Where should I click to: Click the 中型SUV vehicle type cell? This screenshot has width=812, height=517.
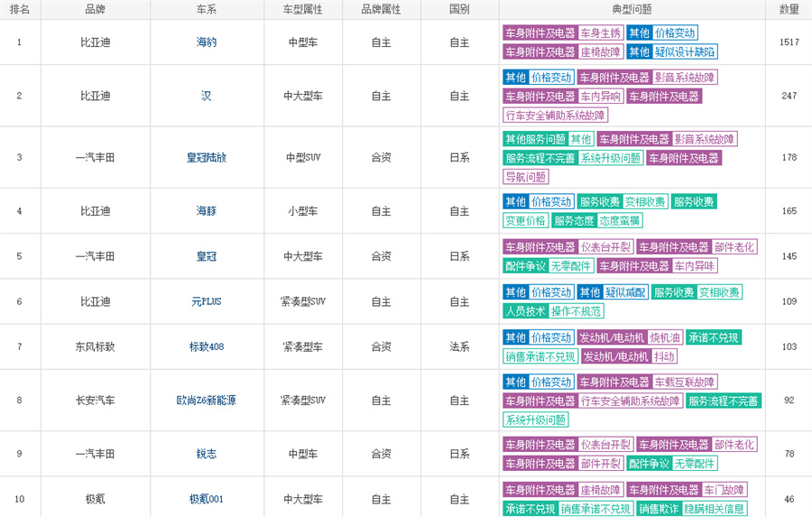(303, 157)
